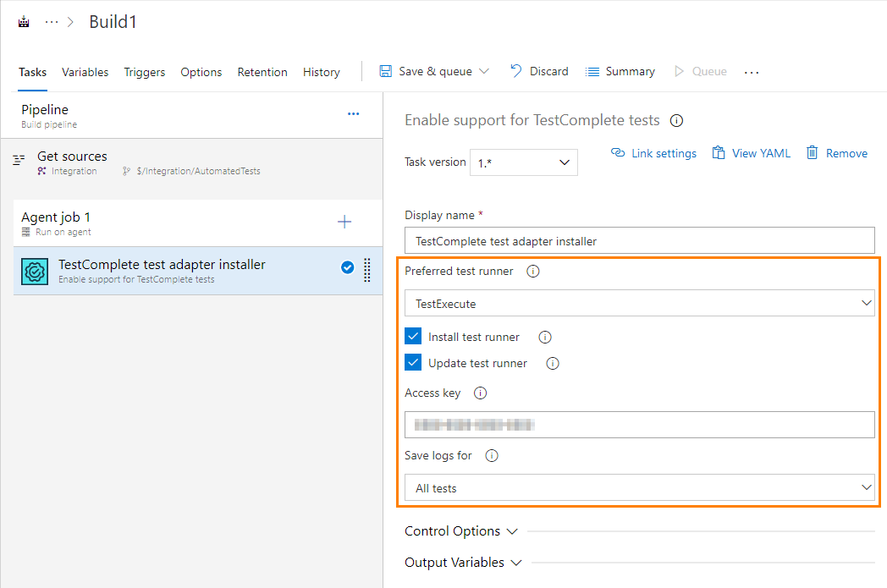Click the branch icon by $/Integration/AutomatedTests
Image resolution: width=887 pixels, height=588 pixels.
[x=127, y=171]
